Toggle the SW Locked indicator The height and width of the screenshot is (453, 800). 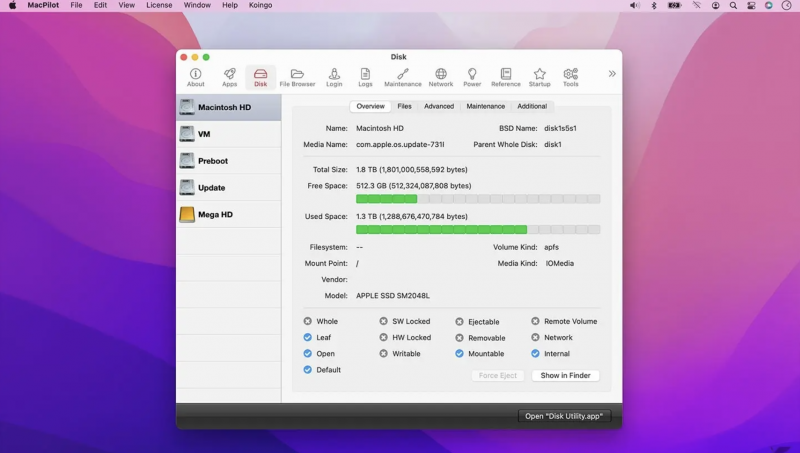(x=384, y=321)
